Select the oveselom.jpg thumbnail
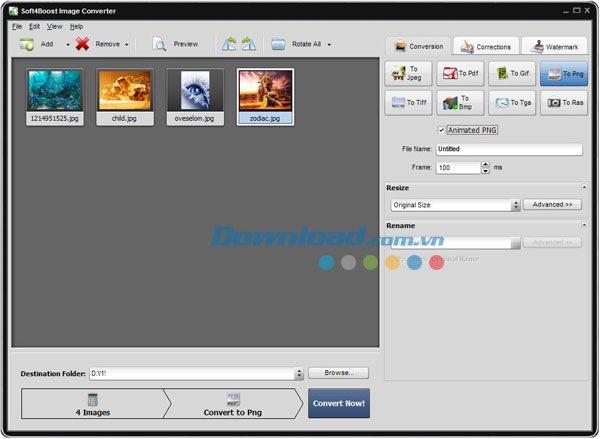The image size is (600, 439). (195, 97)
